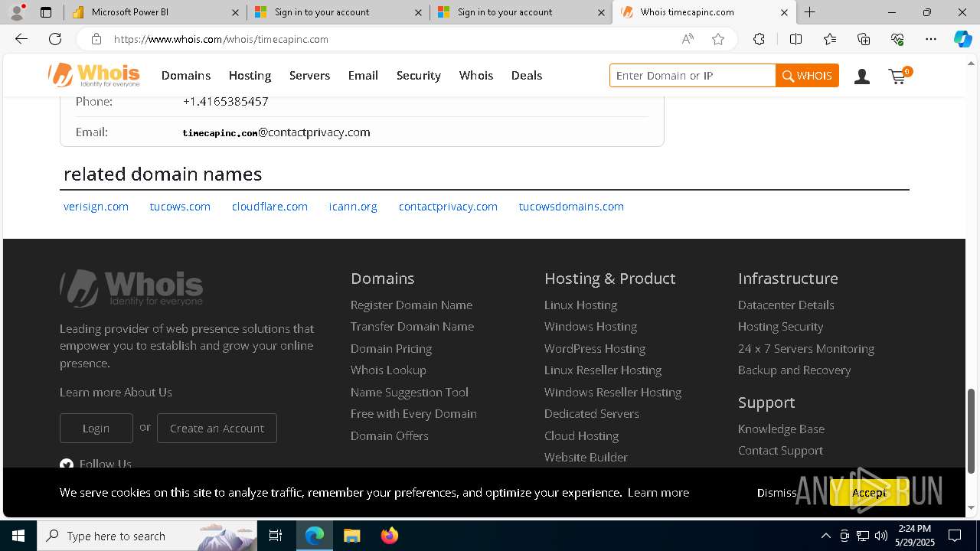This screenshot has height=551, width=980.
Task: Switch to the second Sign in to your account tab
Action: (x=521, y=12)
